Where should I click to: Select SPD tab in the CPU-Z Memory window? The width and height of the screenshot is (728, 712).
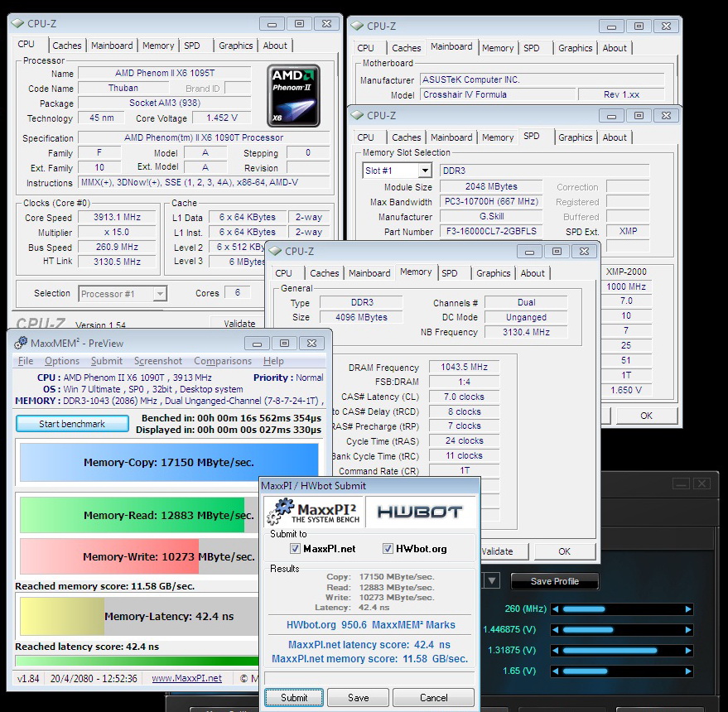pyautogui.click(x=450, y=273)
